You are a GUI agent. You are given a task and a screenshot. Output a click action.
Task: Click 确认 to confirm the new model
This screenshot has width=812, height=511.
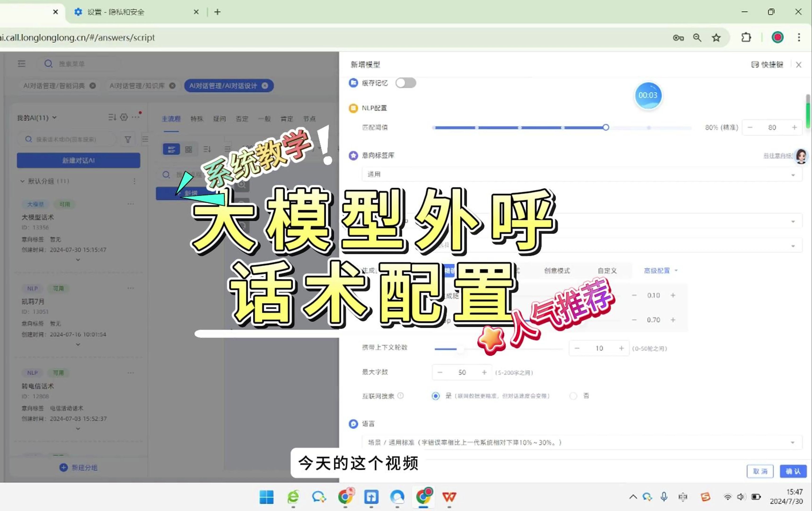pyautogui.click(x=793, y=471)
